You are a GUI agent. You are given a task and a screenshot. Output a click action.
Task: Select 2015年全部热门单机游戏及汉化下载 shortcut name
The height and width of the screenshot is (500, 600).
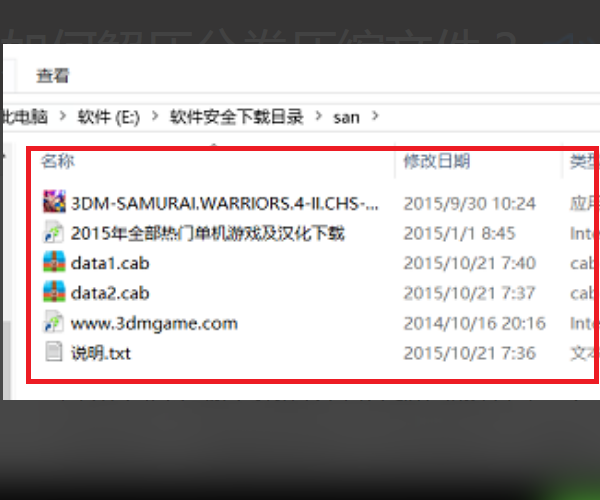point(208,233)
